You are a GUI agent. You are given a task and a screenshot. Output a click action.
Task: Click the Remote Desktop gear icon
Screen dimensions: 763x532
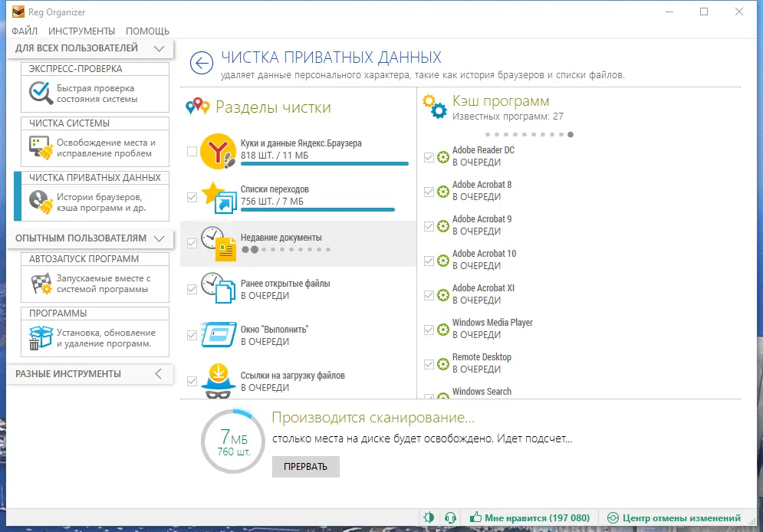click(x=442, y=364)
